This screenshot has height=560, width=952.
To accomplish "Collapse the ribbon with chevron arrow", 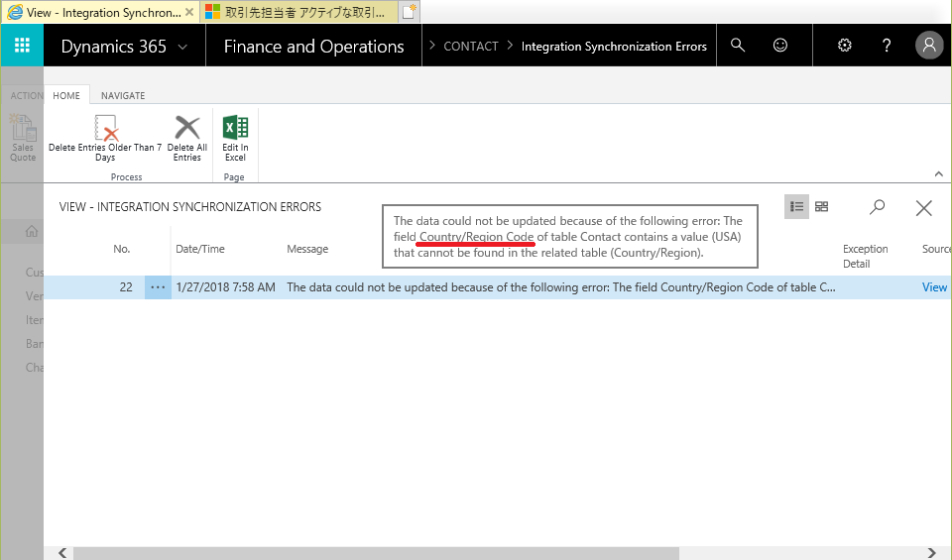I will (x=939, y=172).
